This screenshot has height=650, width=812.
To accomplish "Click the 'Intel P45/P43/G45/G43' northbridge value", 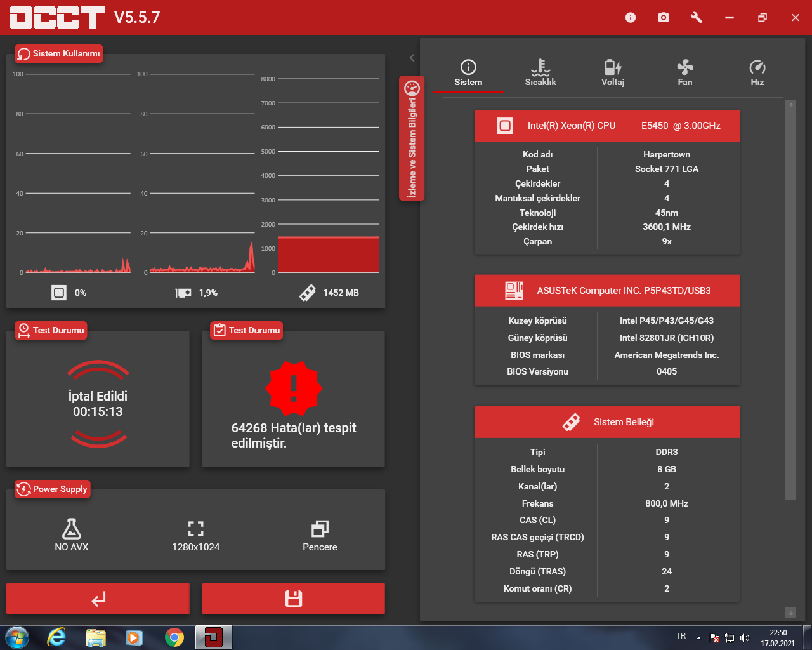I will 667,321.
